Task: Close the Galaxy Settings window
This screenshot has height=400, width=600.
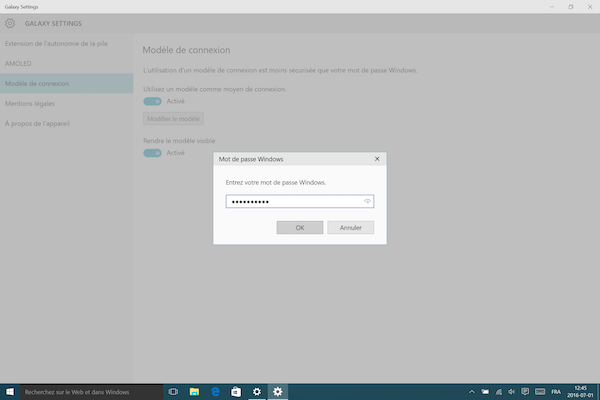Action: (590, 7)
